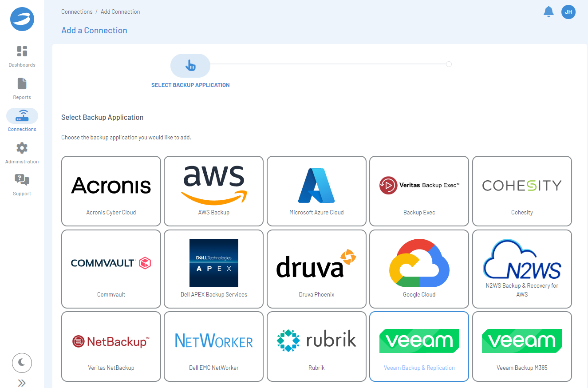Open the Support chat icon
The height and width of the screenshot is (388, 588).
click(x=22, y=180)
